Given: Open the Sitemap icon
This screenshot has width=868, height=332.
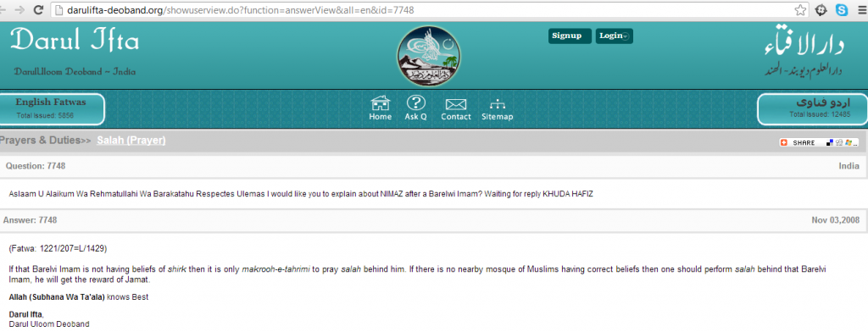Looking at the screenshot, I should pos(497,104).
